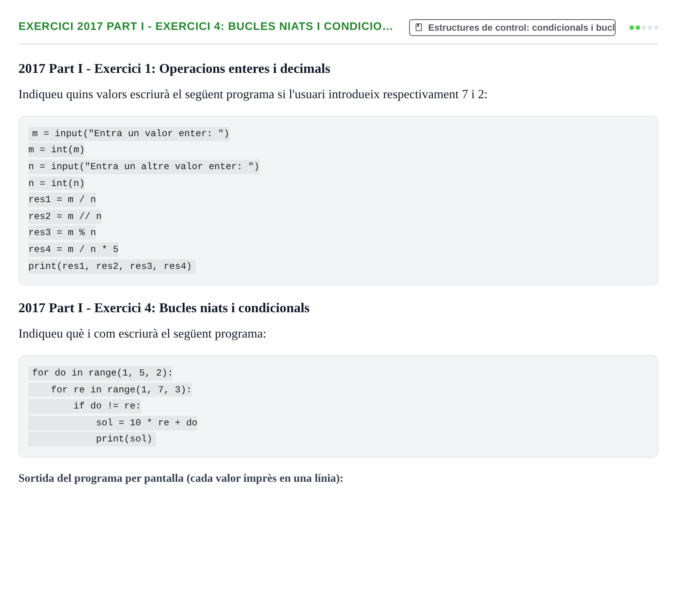Click the book icon in the topic tag
The width and height of the screenshot is (677, 616).
[x=419, y=27]
